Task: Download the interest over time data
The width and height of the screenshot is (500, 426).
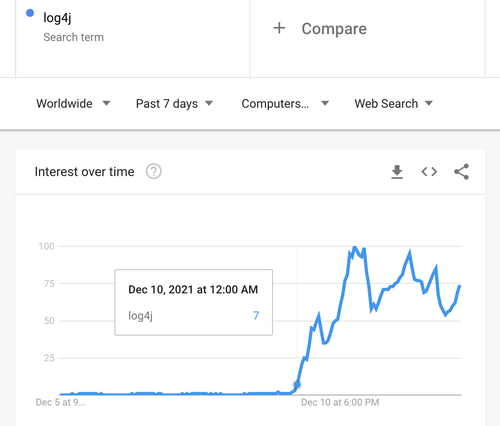Action: click(x=397, y=172)
